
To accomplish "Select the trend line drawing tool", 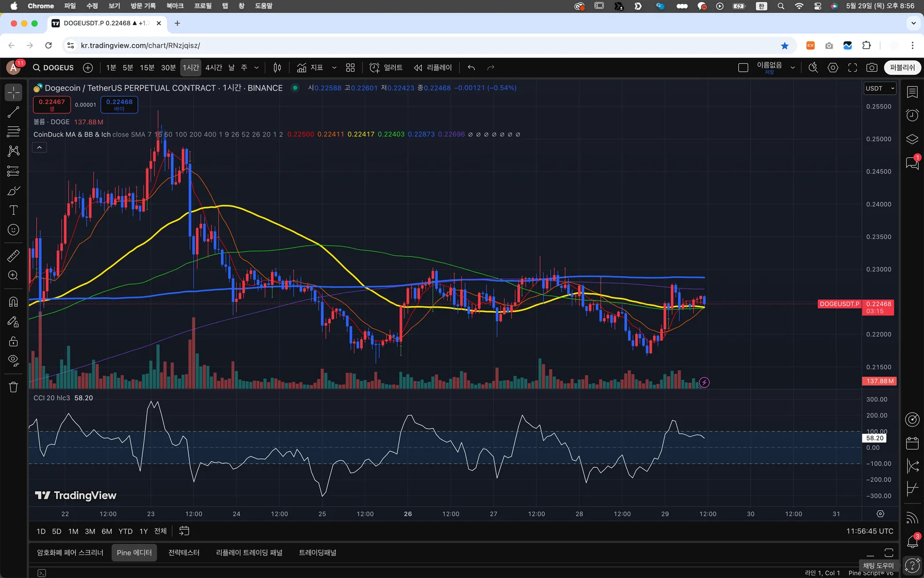I will (x=13, y=112).
